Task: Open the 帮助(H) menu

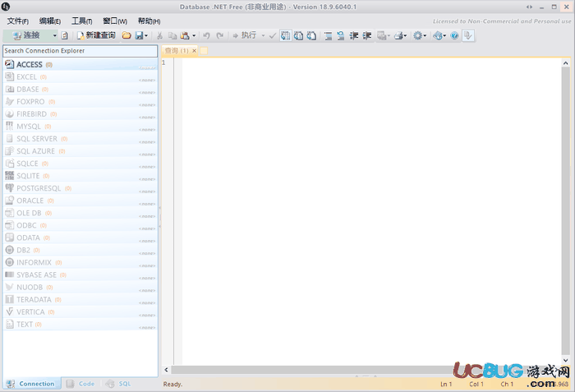Action: (x=149, y=21)
